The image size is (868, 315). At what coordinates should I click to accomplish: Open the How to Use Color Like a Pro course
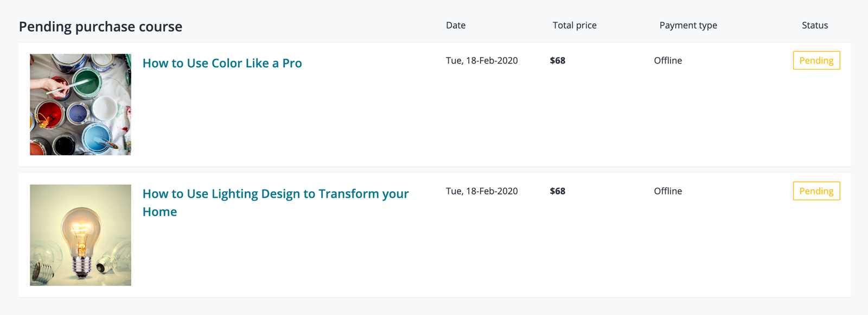tap(222, 64)
